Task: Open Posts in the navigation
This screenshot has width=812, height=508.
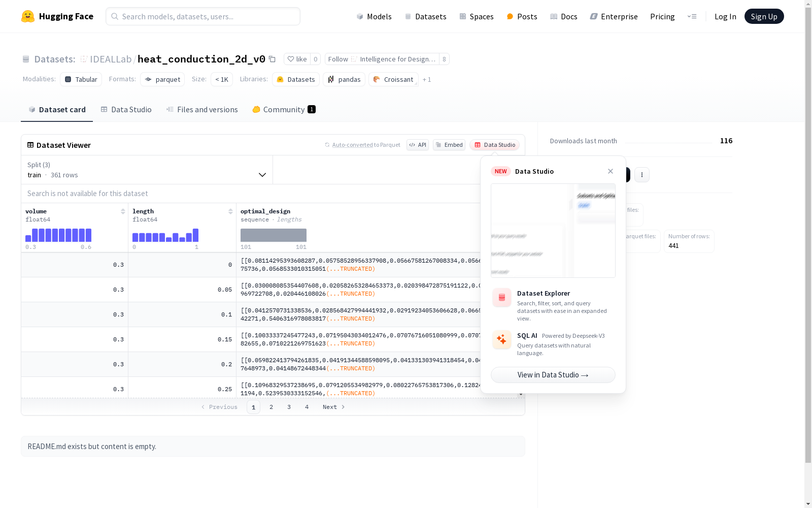Action: coord(522,16)
